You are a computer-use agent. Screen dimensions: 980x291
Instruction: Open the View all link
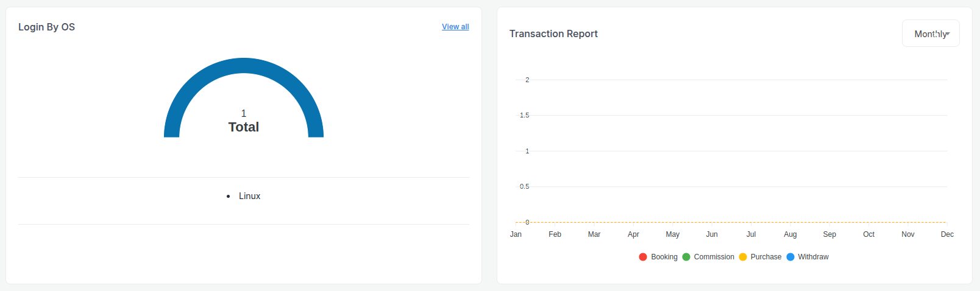[x=455, y=27]
